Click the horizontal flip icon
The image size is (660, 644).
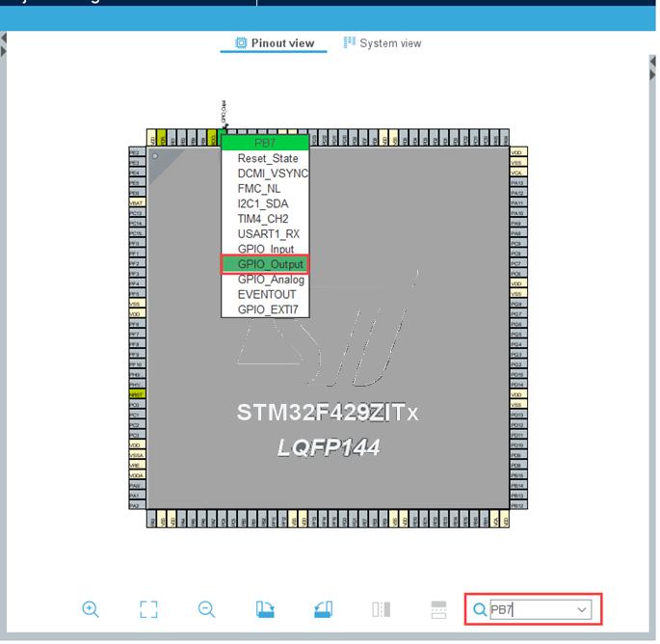(x=381, y=609)
